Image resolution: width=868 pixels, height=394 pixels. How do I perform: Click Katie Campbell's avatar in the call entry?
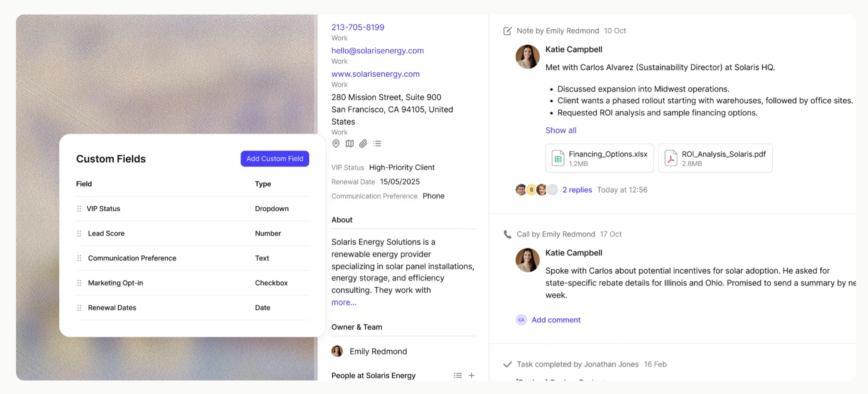coord(527,260)
